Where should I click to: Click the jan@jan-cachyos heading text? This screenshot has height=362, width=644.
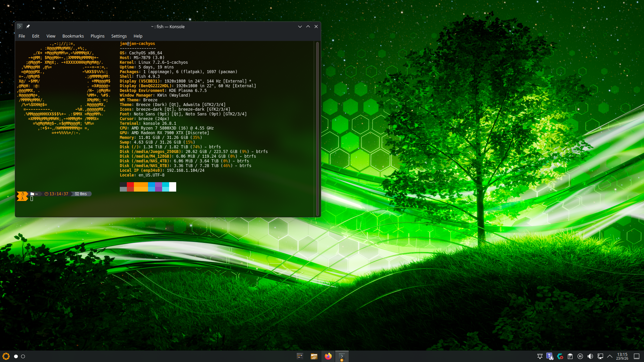tap(137, 44)
